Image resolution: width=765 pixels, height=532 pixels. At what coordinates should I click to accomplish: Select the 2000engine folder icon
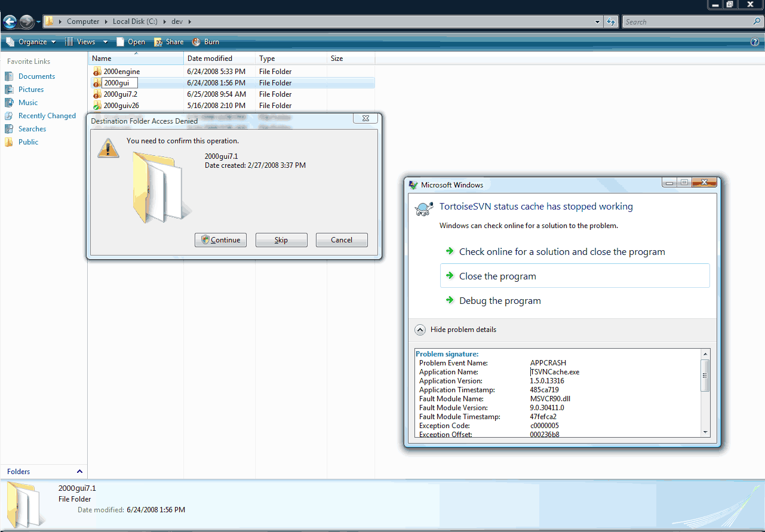[x=97, y=72]
